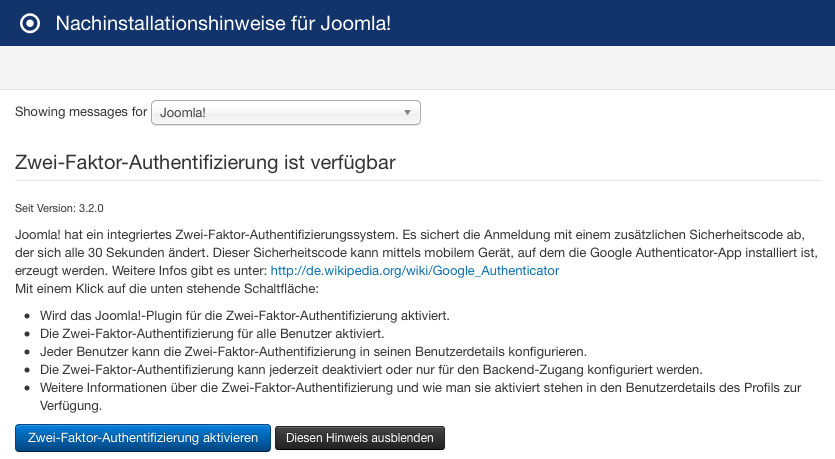Click the dark blue header bar background

point(612,23)
